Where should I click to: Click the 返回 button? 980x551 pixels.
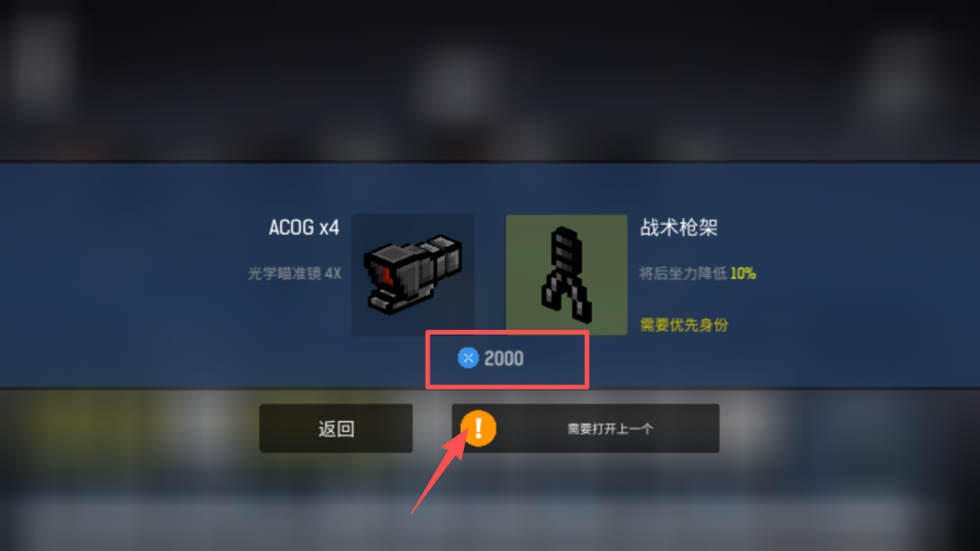(336, 428)
